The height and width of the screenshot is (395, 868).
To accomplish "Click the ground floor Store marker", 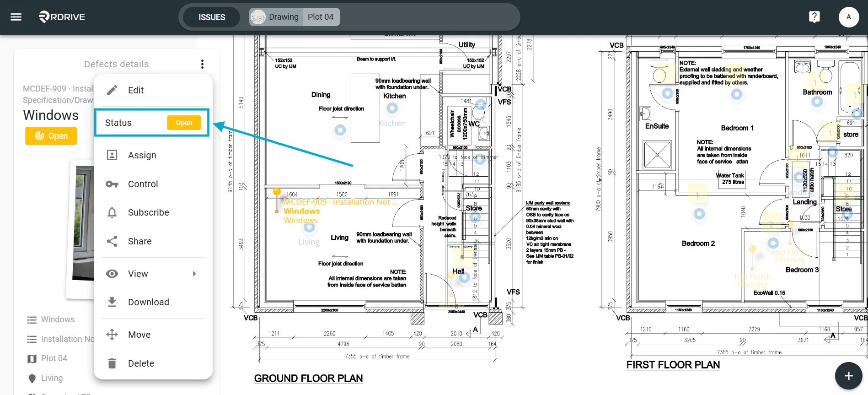I will click(475, 217).
